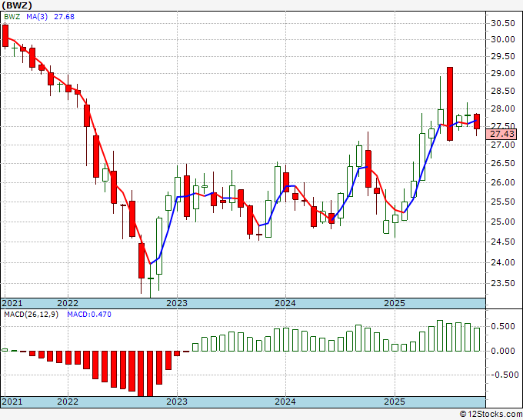Click the tallest green MACD bar in 2025

tap(440, 335)
